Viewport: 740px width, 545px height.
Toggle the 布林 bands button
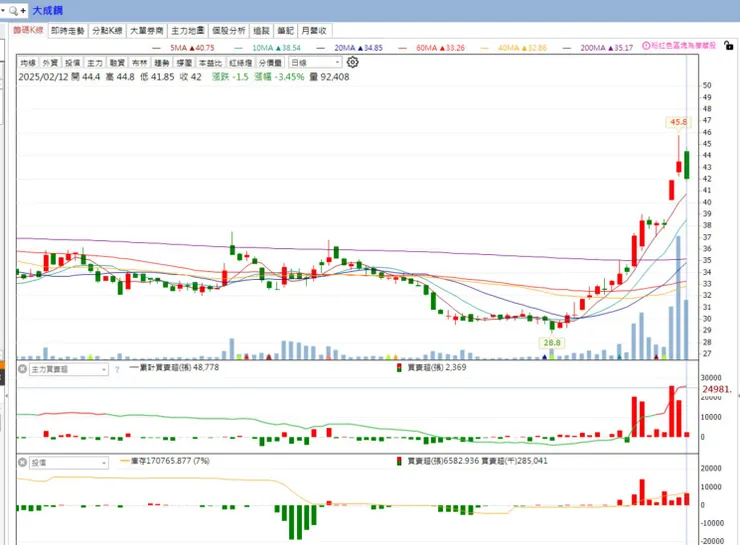point(139,63)
